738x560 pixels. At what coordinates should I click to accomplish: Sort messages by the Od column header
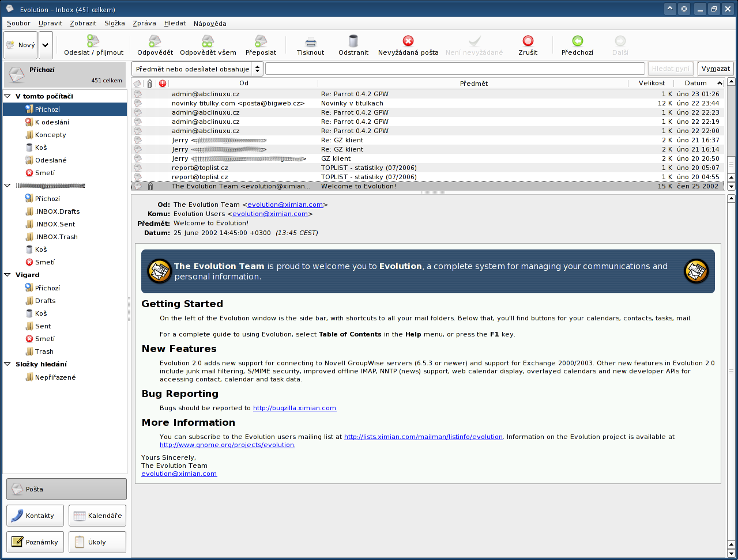pyautogui.click(x=244, y=84)
